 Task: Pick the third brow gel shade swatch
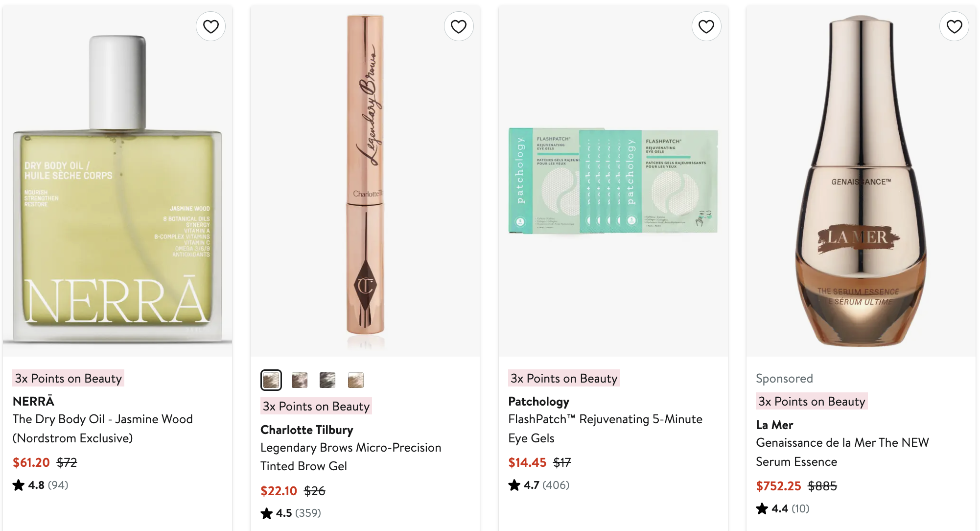point(327,380)
